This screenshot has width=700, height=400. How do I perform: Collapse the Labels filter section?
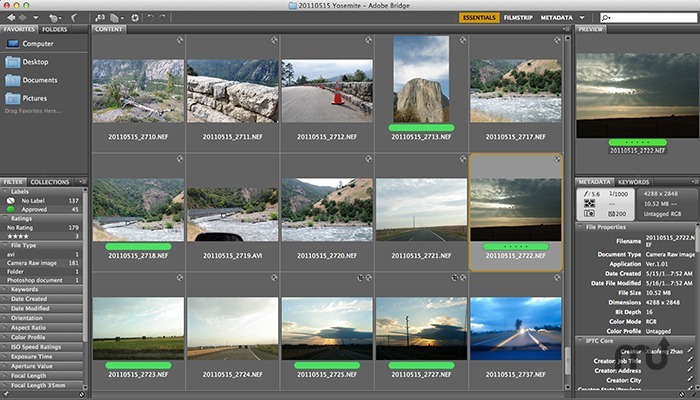click(x=6, y=192)
